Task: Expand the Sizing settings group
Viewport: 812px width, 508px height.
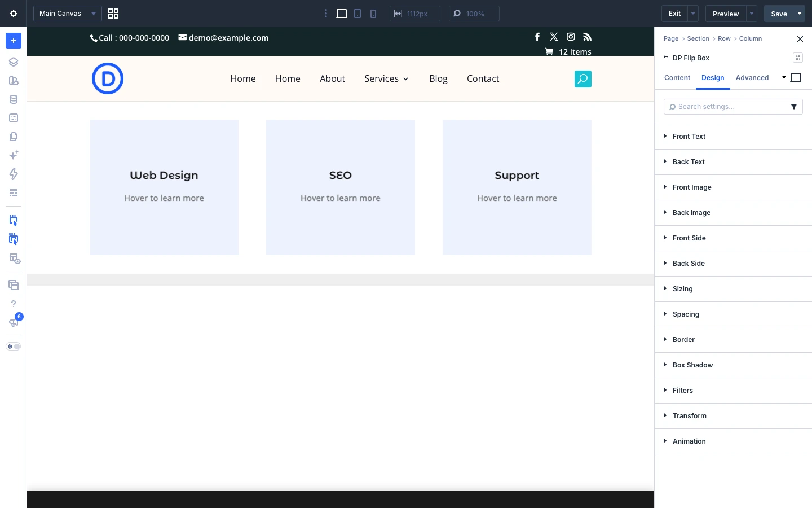Action: point(733,289)
